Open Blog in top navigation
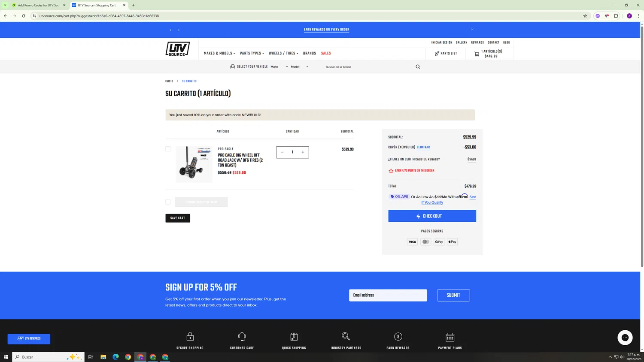The image size is (644, 362). 507,43
